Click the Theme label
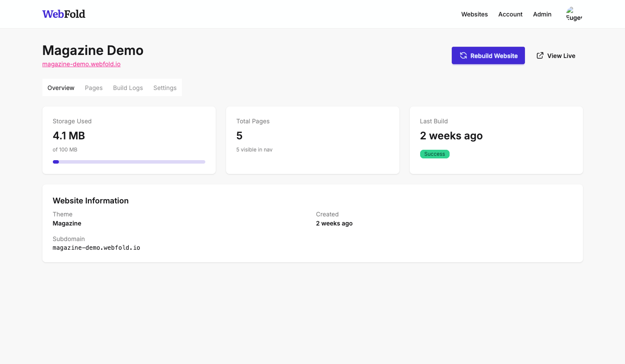This screenshot has width=625, height=364. click(62, 214)
